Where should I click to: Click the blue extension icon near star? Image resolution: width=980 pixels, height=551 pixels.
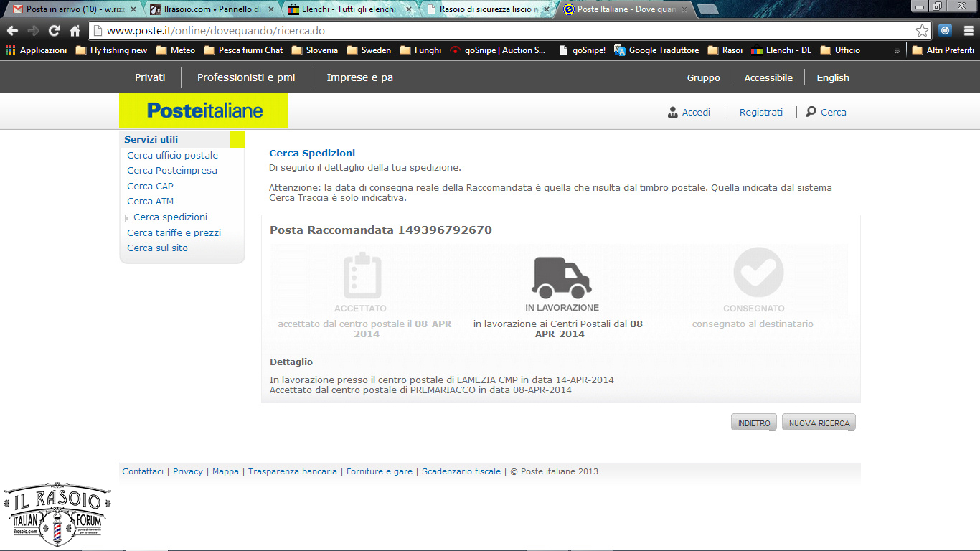point(946,31)
